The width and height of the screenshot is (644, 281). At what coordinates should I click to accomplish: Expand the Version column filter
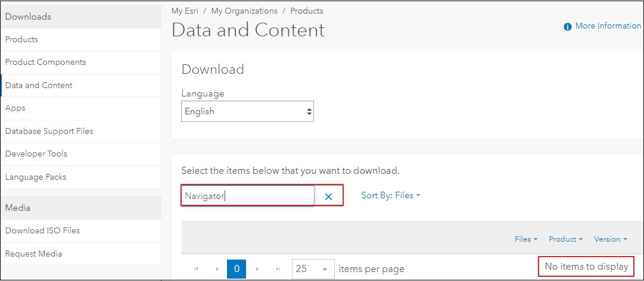[610, 239]
